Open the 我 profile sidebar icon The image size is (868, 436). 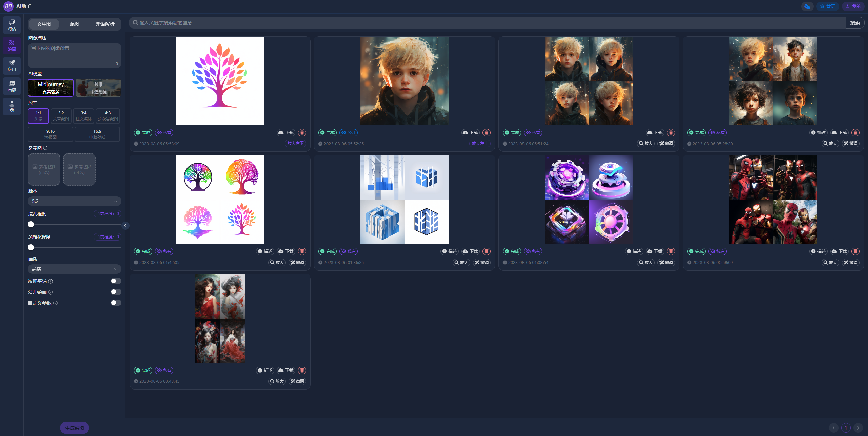click(12, 107)
